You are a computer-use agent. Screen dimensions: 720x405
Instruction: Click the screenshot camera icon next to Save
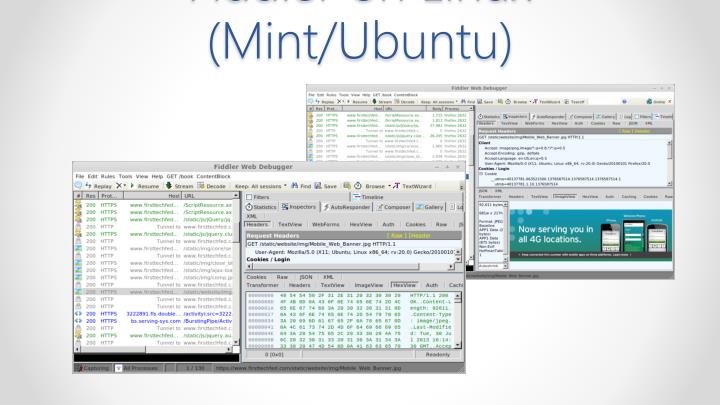347,186
